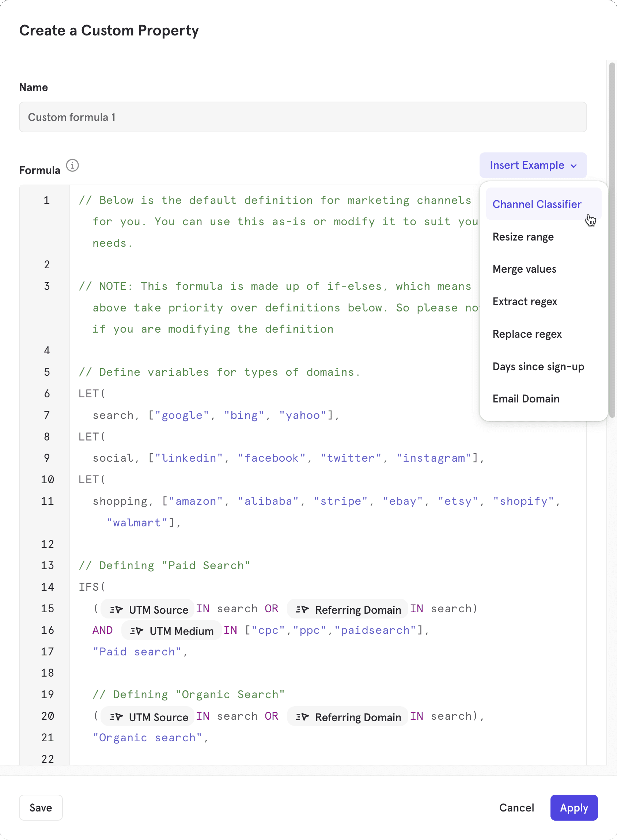
Task: Apply the Custom formula 1 property
Action: tap(573, 807)
